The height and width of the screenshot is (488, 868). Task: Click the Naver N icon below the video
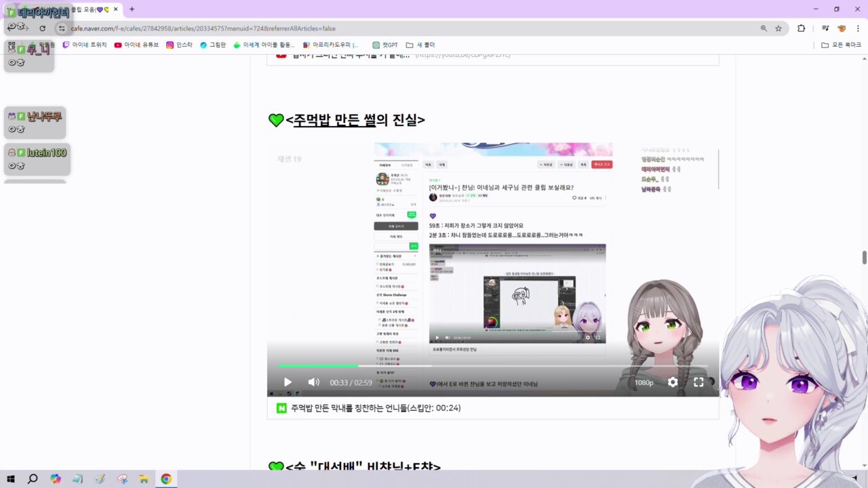tap(281, 408)
